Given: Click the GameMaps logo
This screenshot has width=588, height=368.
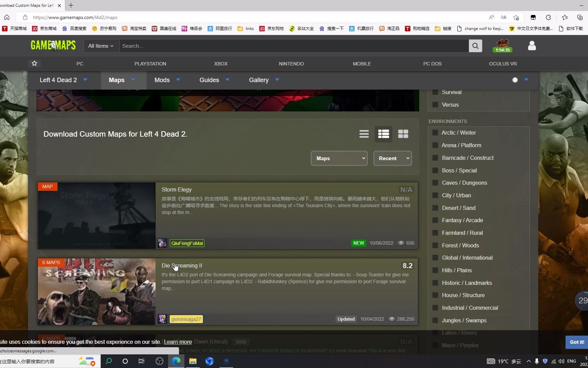Looking at the screenshot, I should click(53, 45).
